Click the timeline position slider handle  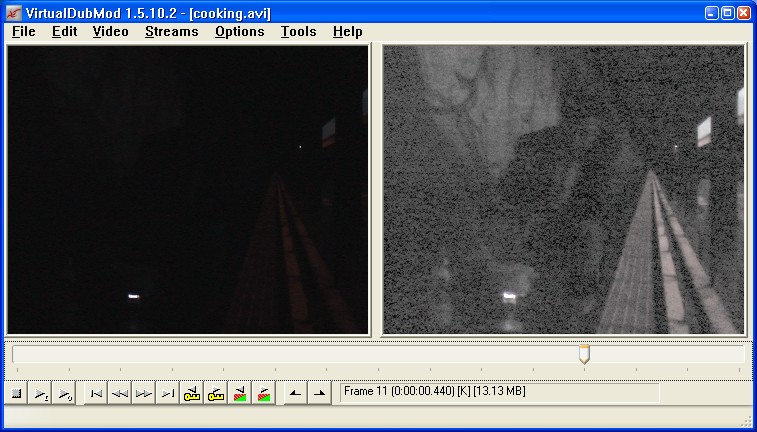[x=584, y=354]
